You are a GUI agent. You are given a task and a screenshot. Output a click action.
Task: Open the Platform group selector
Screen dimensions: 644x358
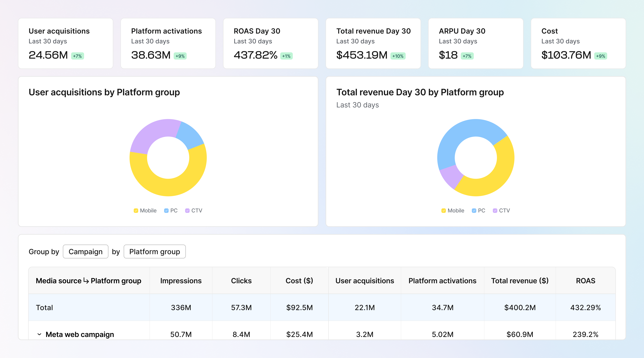tap(154, 251)
